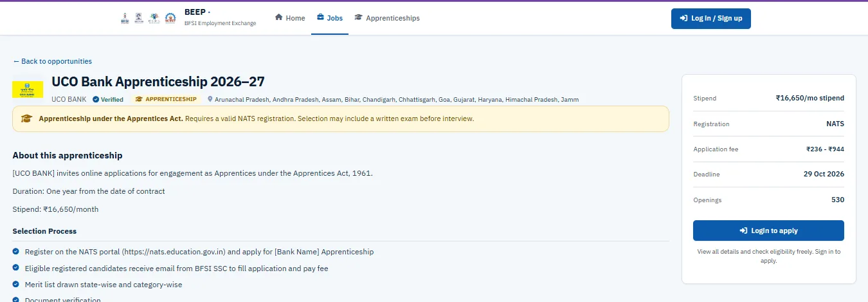Screen dimensions: 868x302
Task: Click the UCO BANK company name text
Action: (69, 99)
